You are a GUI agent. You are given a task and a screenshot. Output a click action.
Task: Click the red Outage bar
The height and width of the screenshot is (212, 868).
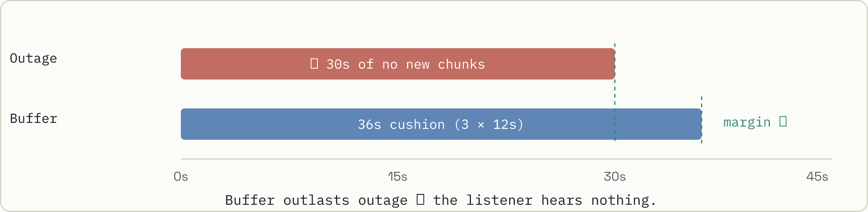point(397,64)
